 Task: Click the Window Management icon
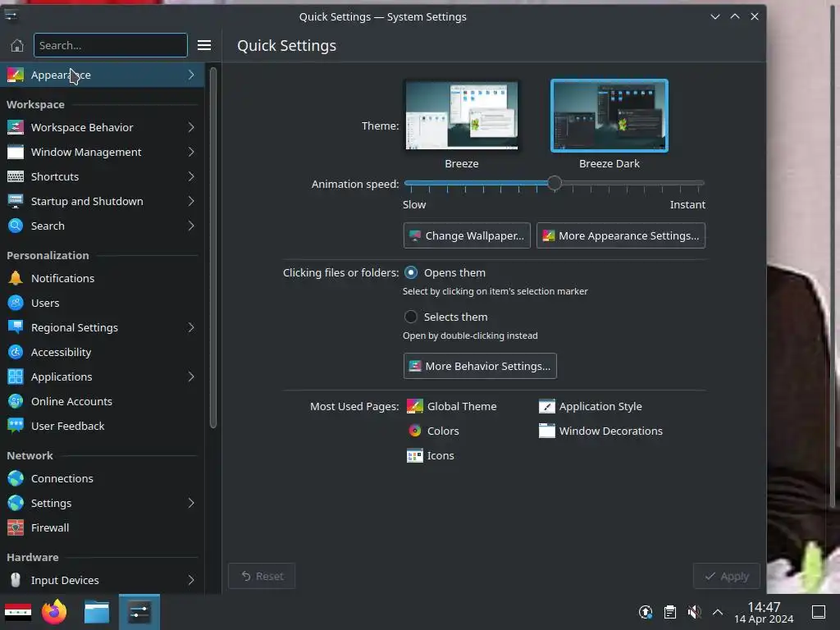[16, 152]
